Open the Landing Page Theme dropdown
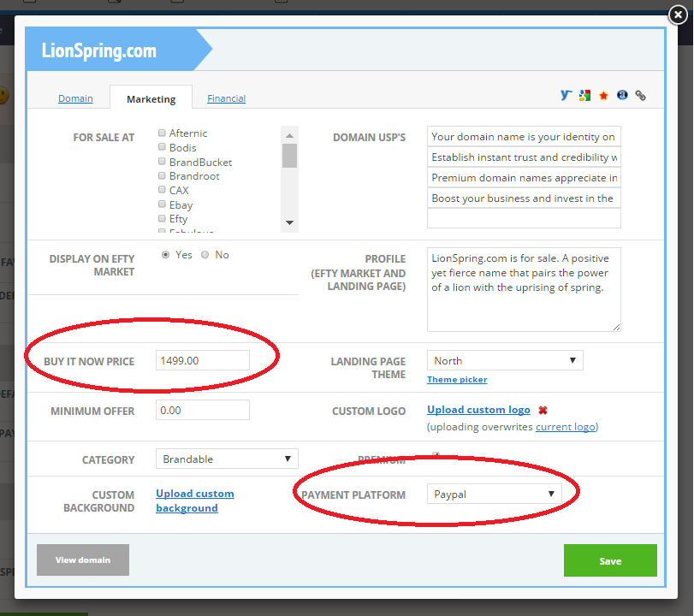 (504, 359)
